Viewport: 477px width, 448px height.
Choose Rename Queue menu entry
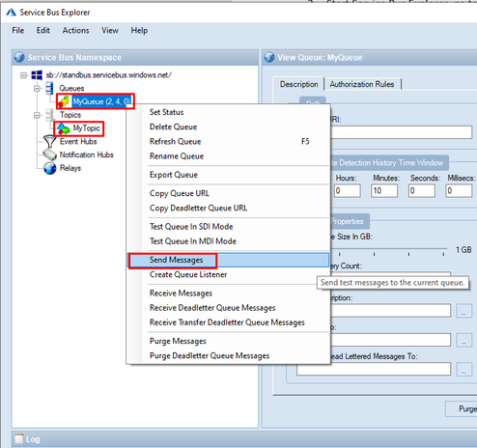(229, 156)
